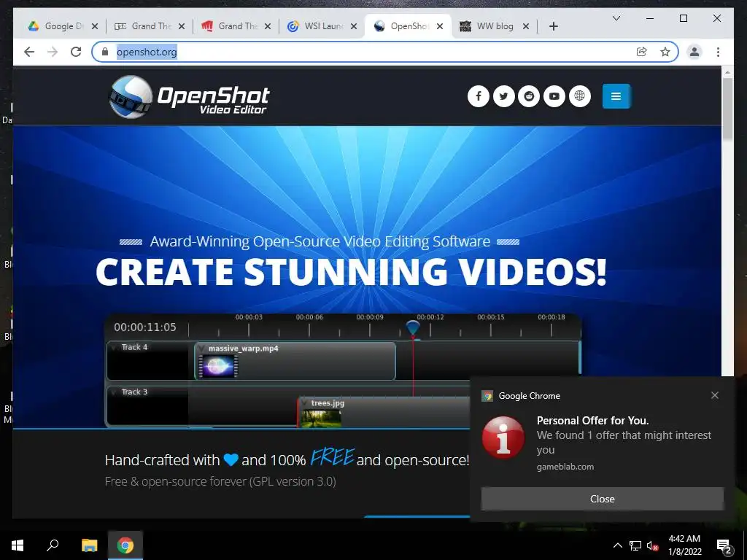Share this page using the share icon
Viewport: 747px width, 560px height.
642,52
